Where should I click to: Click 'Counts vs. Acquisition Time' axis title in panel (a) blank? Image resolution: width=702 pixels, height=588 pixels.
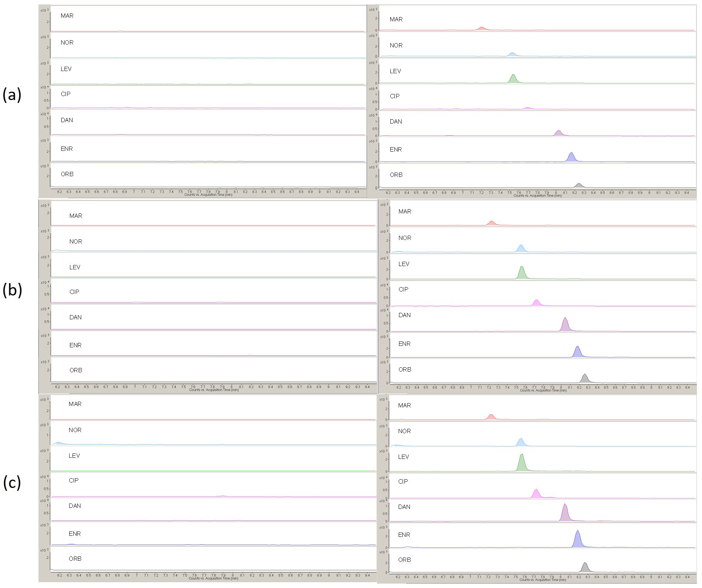pyautogui.click(x=208, y=195)
